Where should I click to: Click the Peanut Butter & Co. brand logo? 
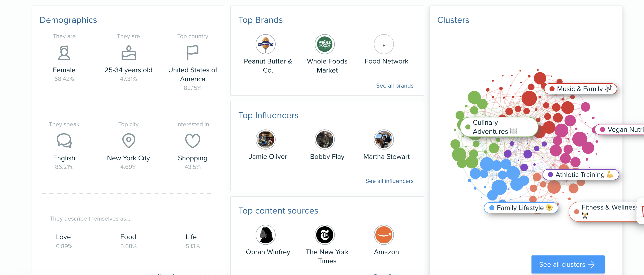pos(265,44)
